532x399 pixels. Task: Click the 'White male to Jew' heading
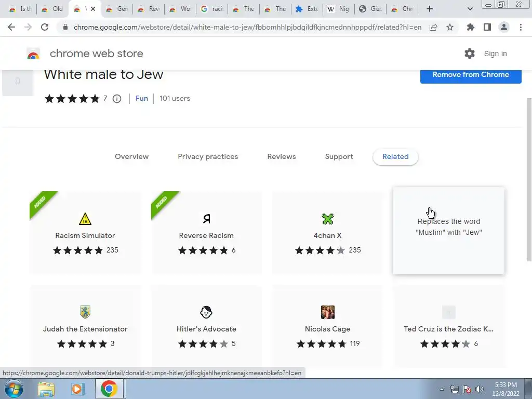tap(103, 74)
